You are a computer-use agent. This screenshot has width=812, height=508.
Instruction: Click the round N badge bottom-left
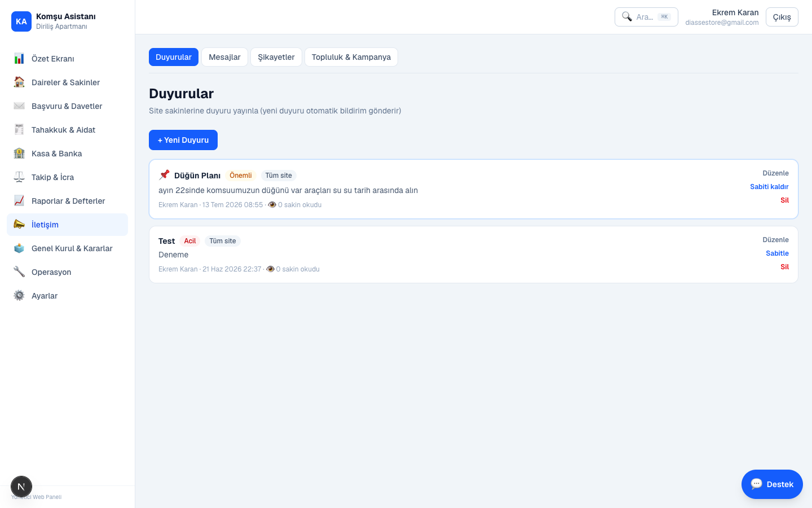pos(21,487)
